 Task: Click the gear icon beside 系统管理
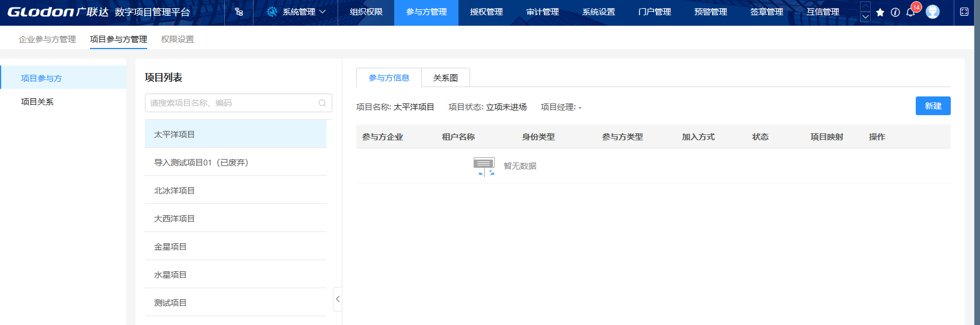272,12
